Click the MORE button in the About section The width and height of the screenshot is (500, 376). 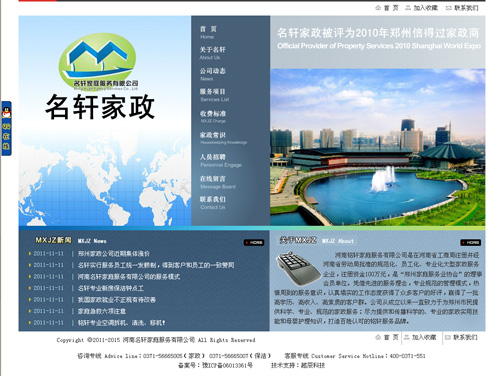470,242
